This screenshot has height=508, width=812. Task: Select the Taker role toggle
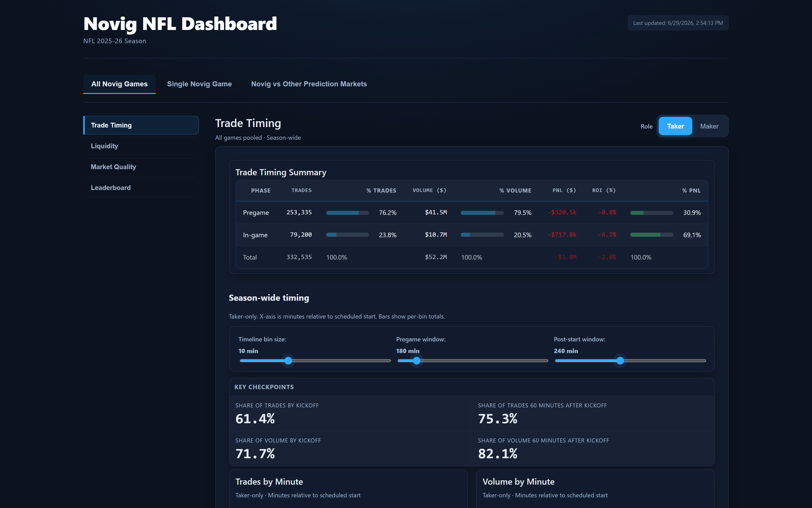pyautogui.click(x=675, y=126)
